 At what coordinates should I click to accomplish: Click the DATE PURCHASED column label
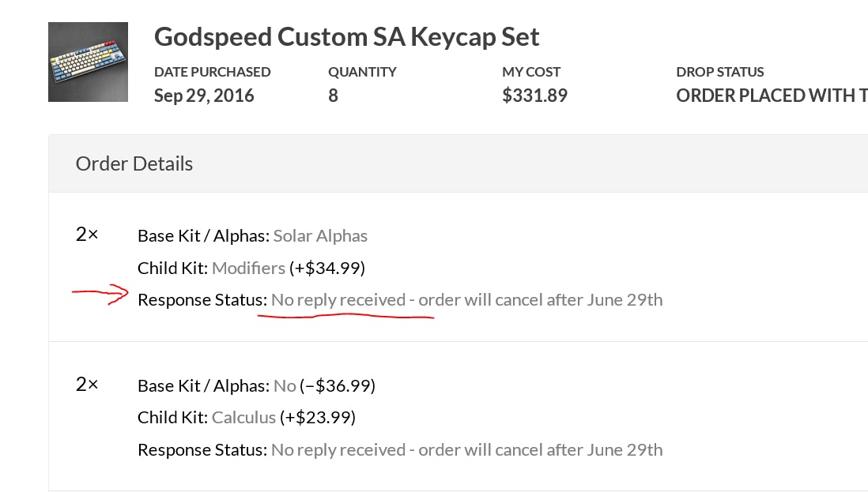point(212,72)
